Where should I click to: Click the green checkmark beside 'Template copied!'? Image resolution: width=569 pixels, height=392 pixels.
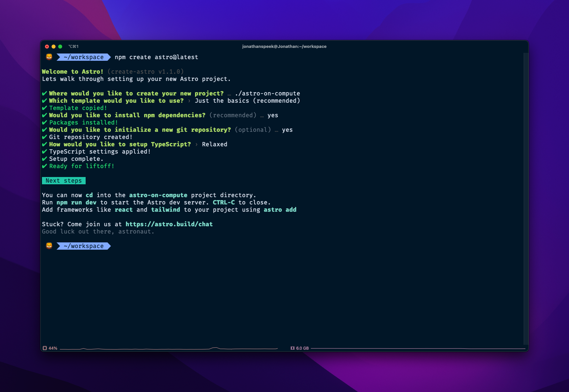[x=45, y=108]
